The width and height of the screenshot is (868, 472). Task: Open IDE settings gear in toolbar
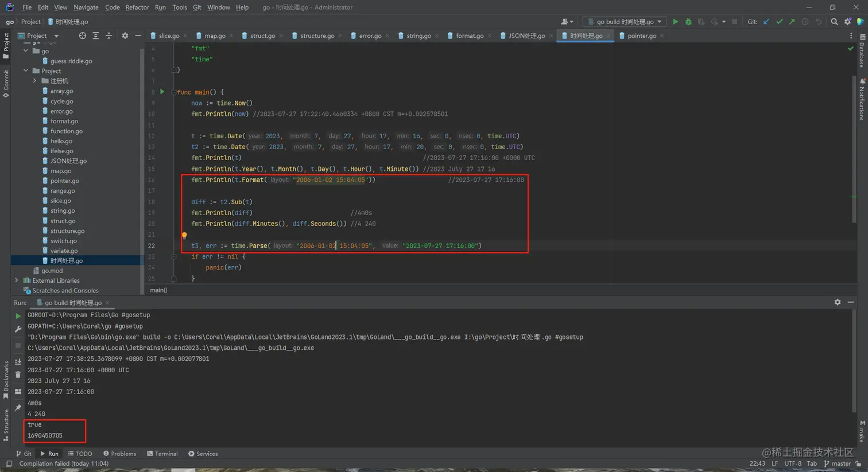click(847, 22)
